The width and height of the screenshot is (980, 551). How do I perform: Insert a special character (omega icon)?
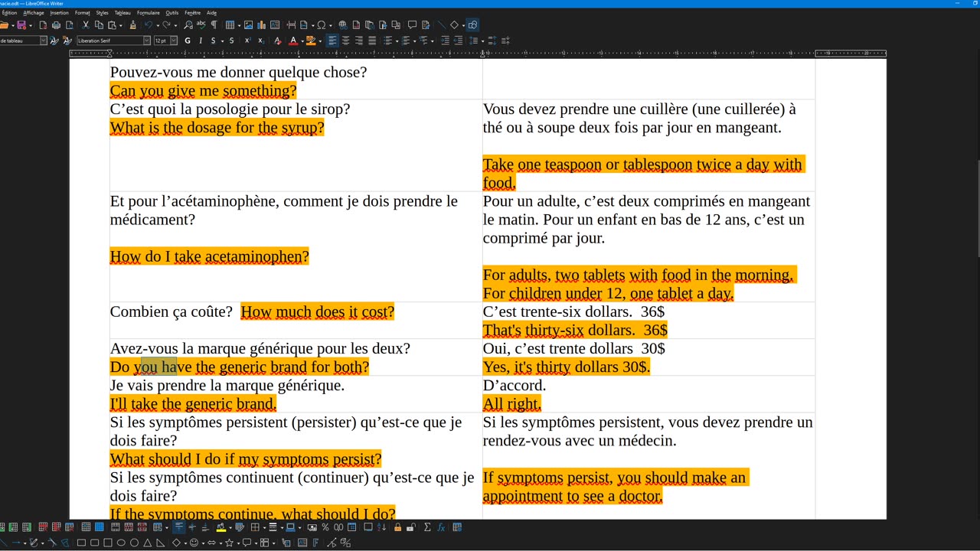click(321, 25)
